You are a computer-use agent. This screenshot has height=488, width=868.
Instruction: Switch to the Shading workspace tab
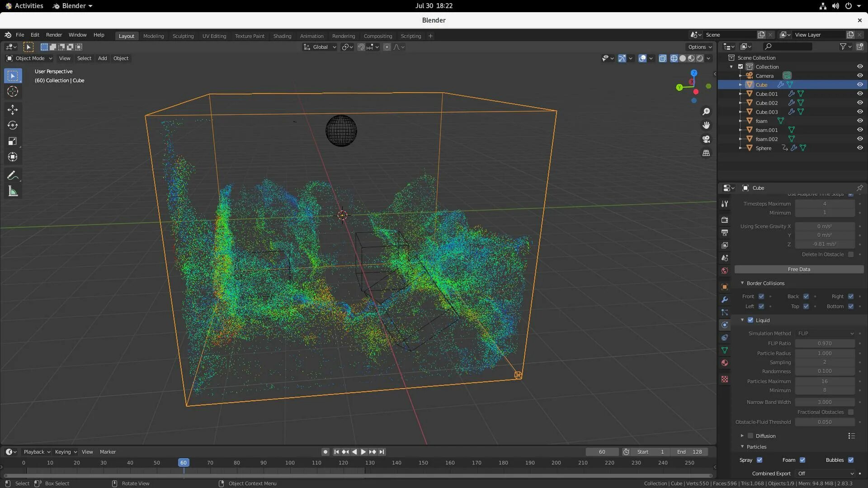tap(282, 36)
